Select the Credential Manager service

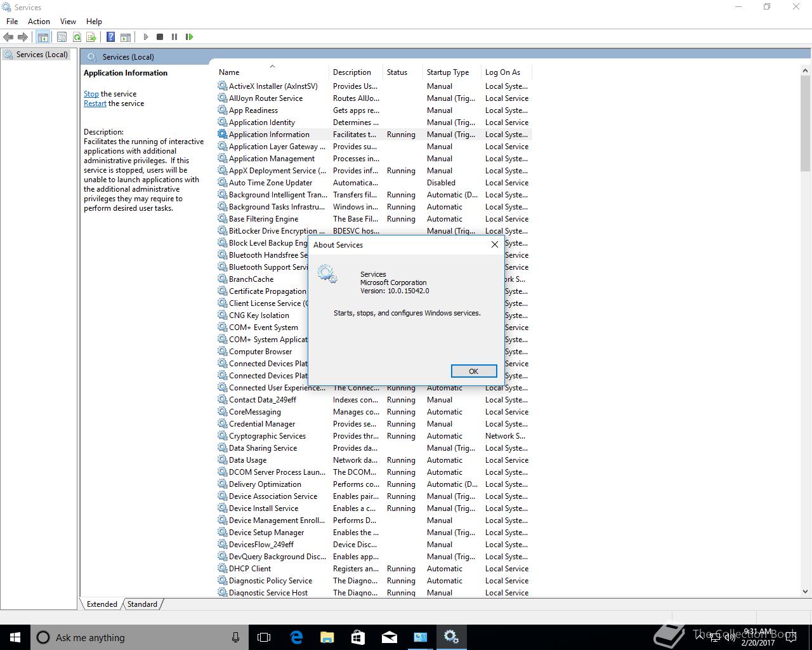[374, 424]
